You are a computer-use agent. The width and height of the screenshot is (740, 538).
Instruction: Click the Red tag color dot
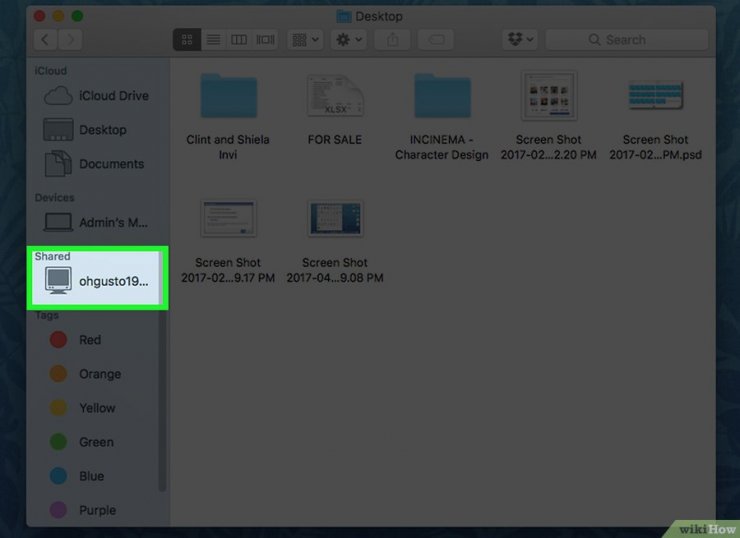tap(59, 340)
